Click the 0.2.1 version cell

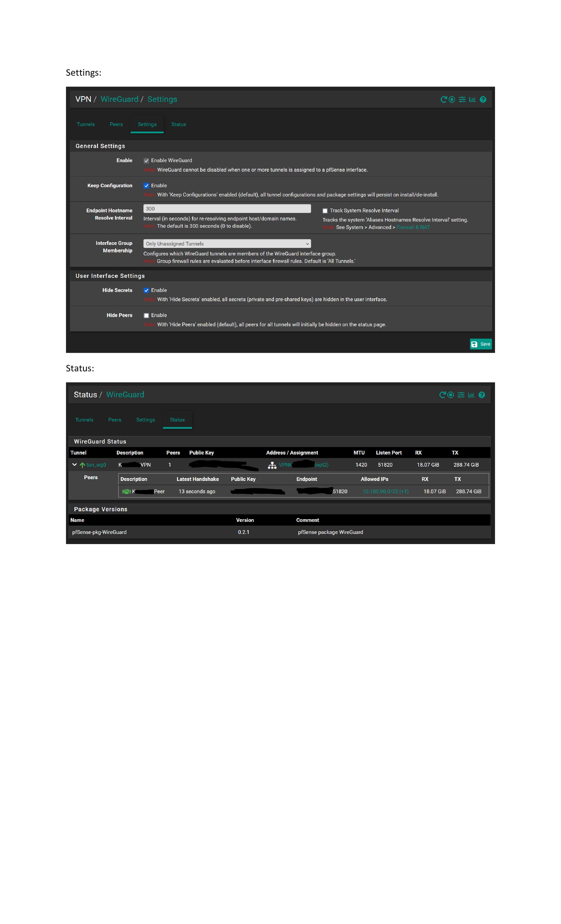pyautogui.click(x=244, y=532)
